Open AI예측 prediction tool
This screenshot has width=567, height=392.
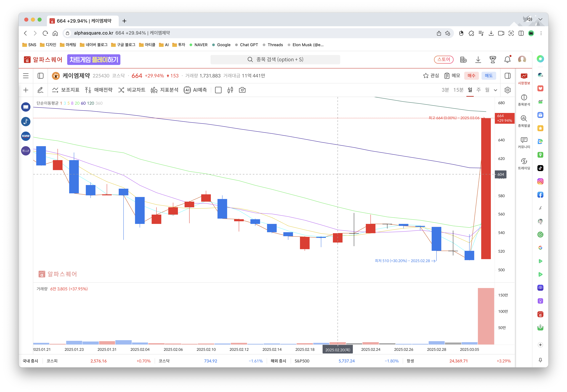pyautogui.click(x=196, y=90)
